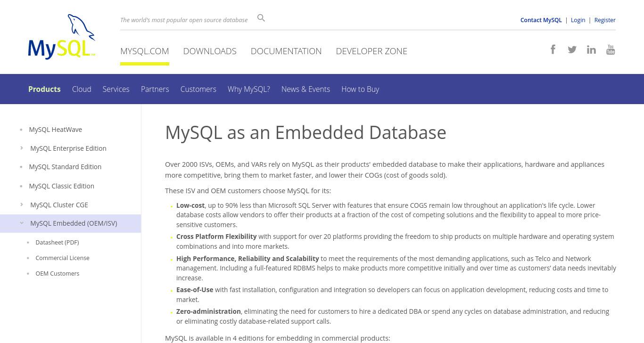Open How to Buy menu item
The image size is (644, 343).
[360, 89]
